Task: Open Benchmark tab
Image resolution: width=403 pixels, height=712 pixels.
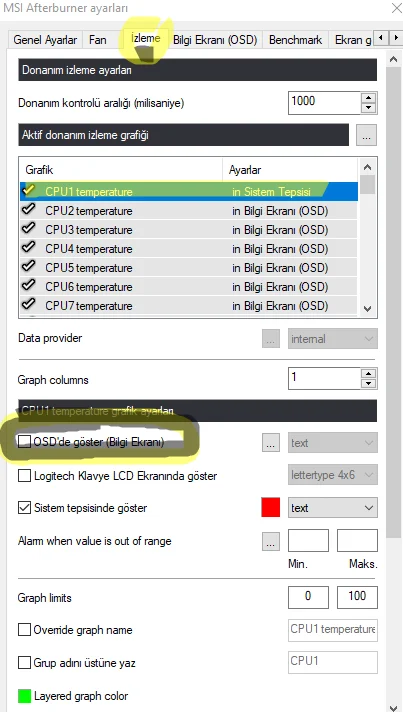Action: point(295,40)
